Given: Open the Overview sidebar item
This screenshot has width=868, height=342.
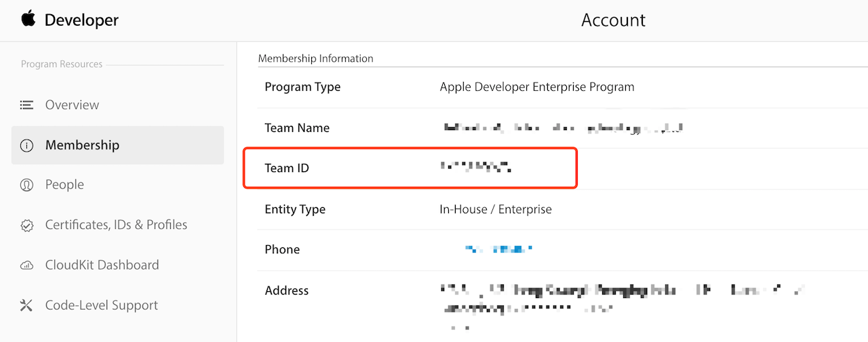Looking at the screenshot, I should (72, 105).
